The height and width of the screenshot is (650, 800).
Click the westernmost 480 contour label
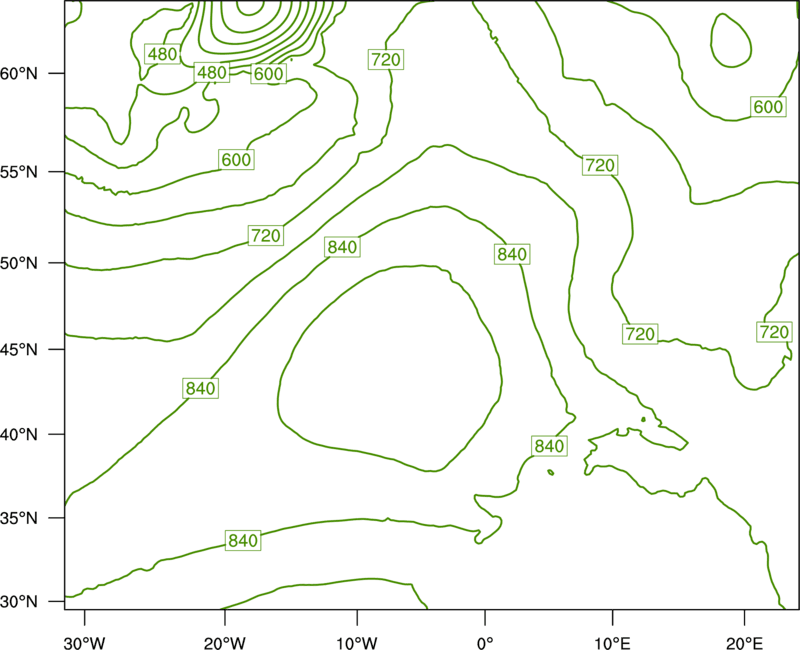coord(163,54)
